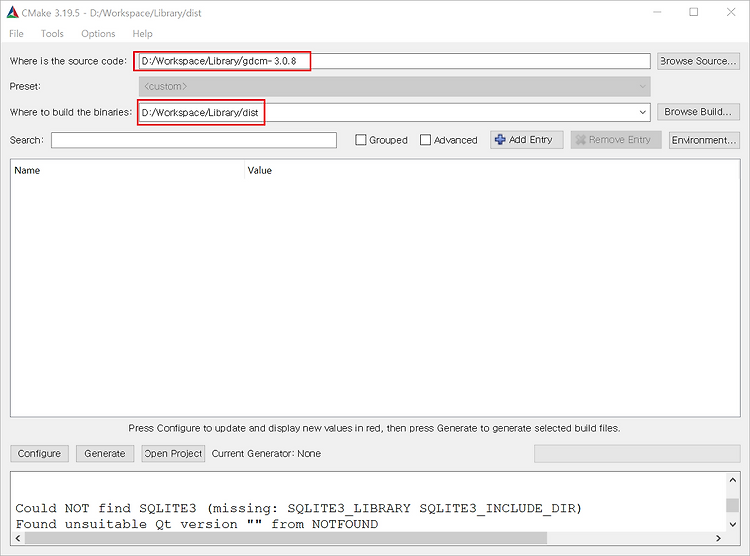Click the CMake logo in the title bar
This screenshot has width=750, height=556.
(12, 12)
